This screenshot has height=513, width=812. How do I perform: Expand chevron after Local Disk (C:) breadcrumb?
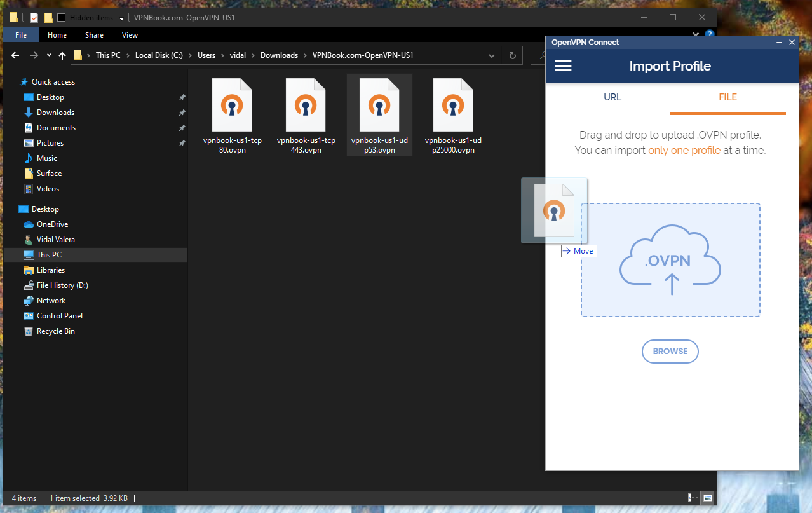pyautogui.click(x=190, y=55)
